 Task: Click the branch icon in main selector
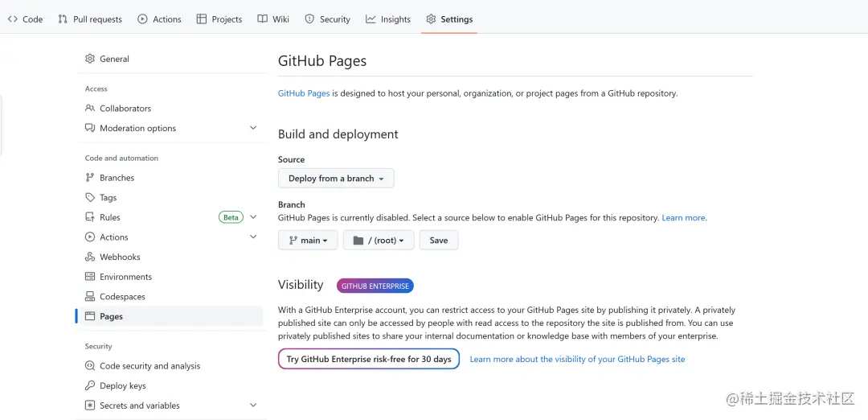tap(293, 241)
